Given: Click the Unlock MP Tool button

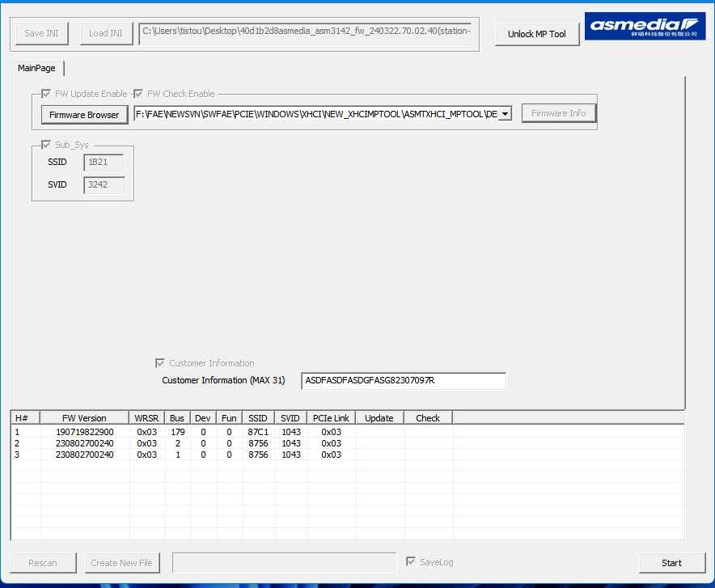Looking at the screenshot, I should pos(537,34).
